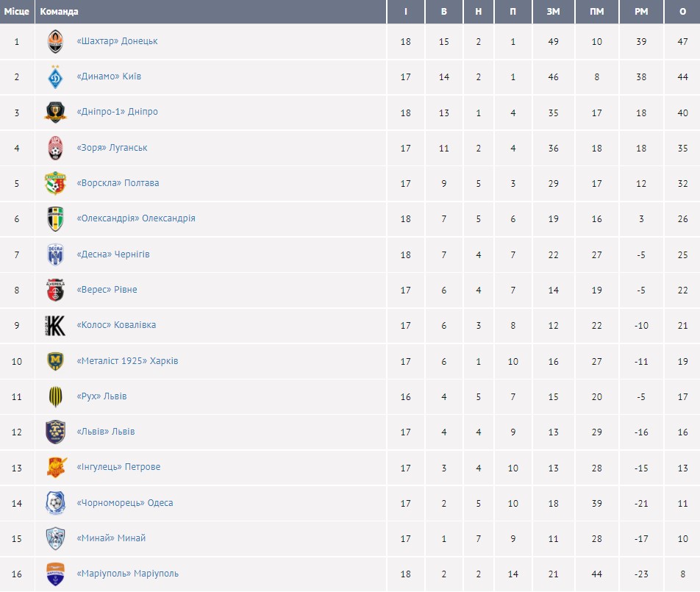700x592 pixels.
Task: Click the Inhulets Petrove club logo
Action: pos(55,468)
